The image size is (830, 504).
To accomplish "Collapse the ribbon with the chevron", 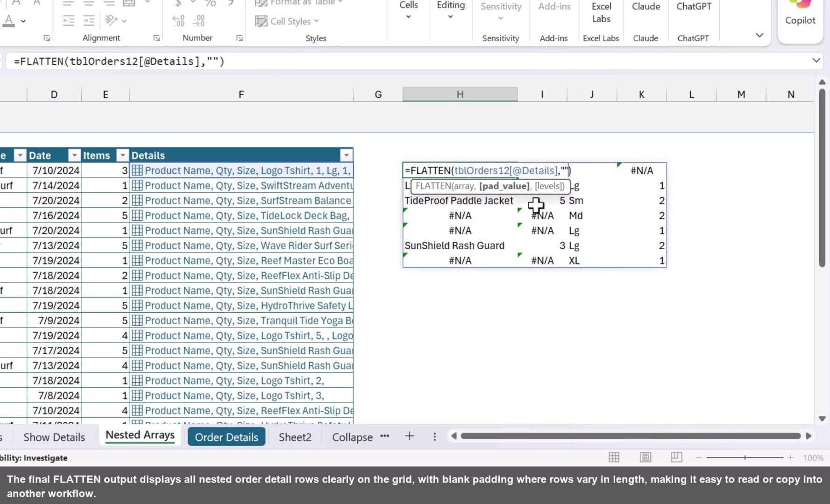I will (x=760, y=35).
